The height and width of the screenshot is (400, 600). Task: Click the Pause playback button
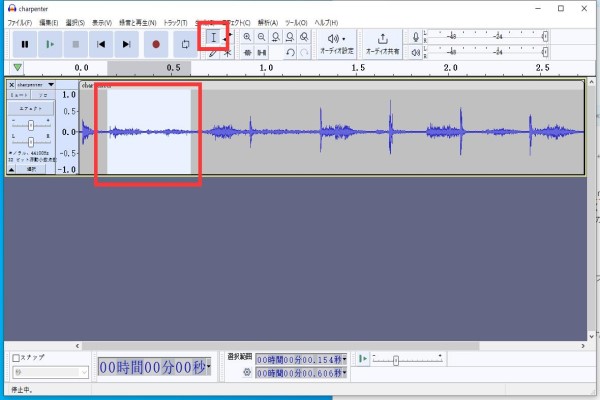[x=24, y=44]
